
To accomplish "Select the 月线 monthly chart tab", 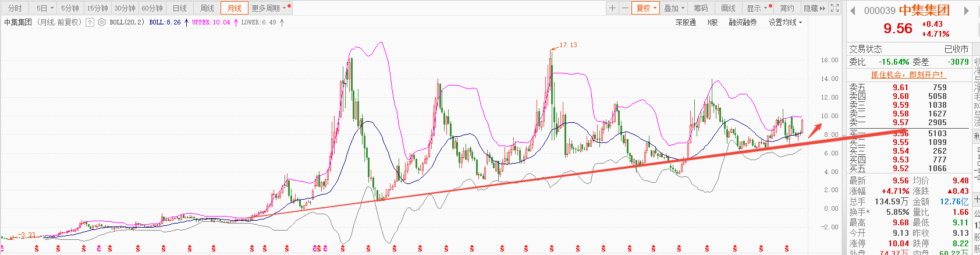I will pos(235,8).
